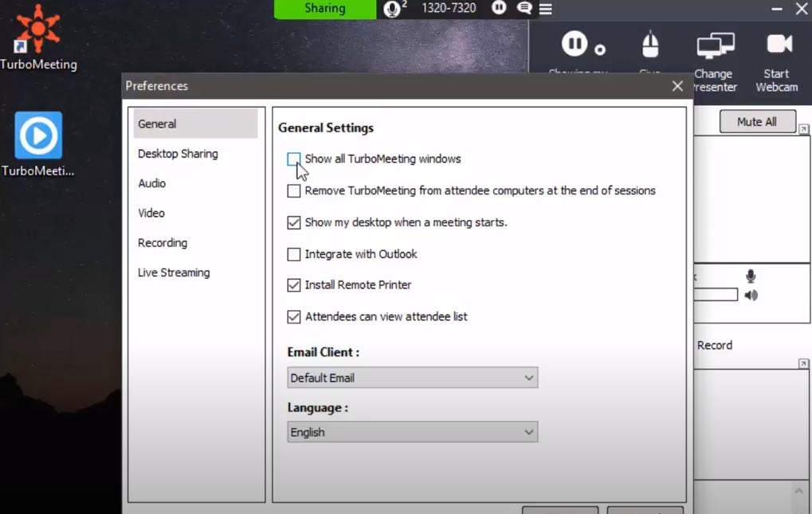Image resolution: width=812 pixels, height=514 pixels.
Task: Select the Recording preferences category
Action: tap(163, 242)
